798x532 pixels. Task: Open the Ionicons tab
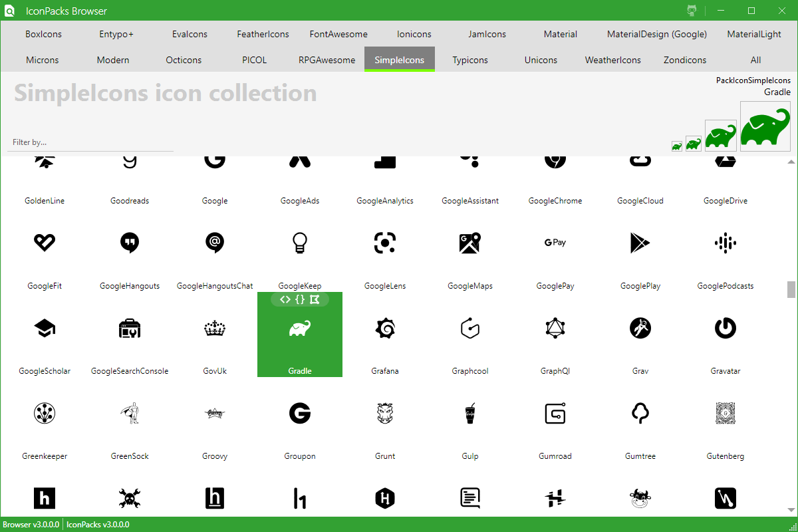(414, 34)
